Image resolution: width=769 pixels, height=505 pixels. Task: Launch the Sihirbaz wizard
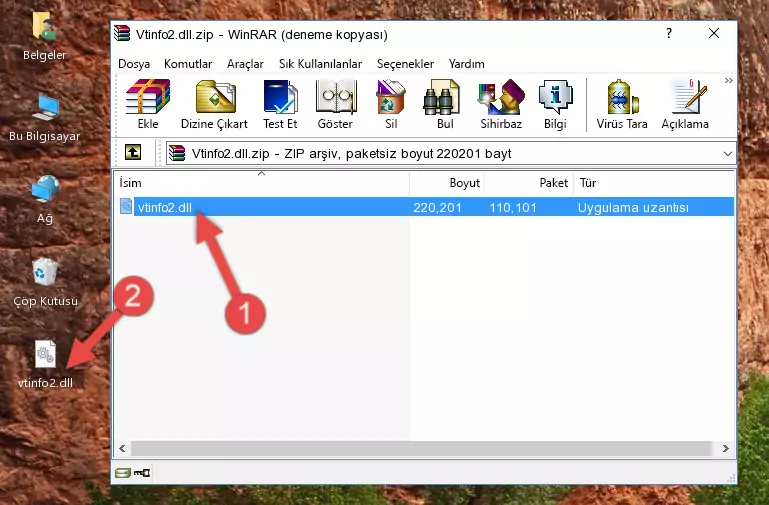coord(501,104)
